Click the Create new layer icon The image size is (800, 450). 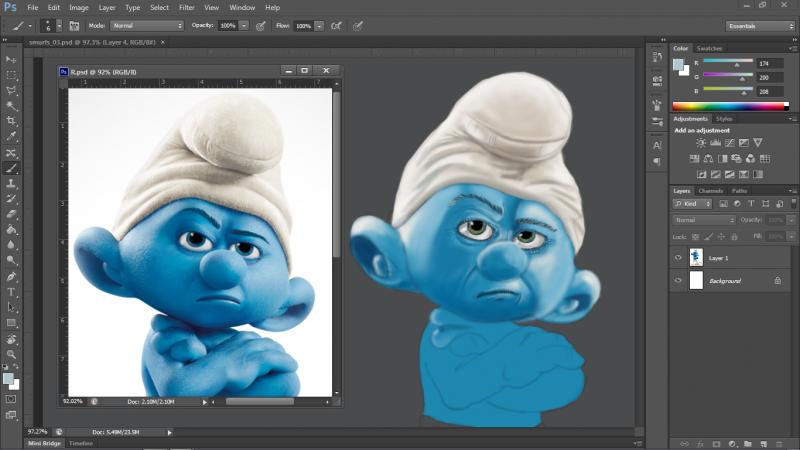pos(764,444)
